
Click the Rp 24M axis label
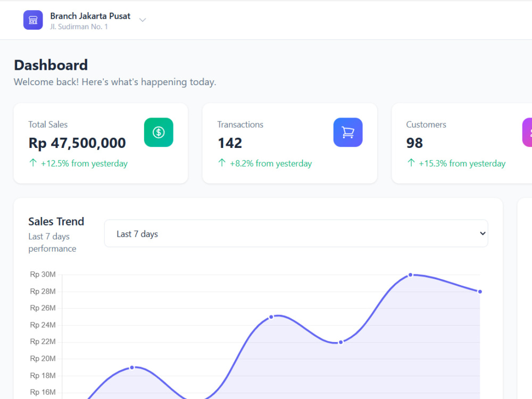[x=43, y=325]
